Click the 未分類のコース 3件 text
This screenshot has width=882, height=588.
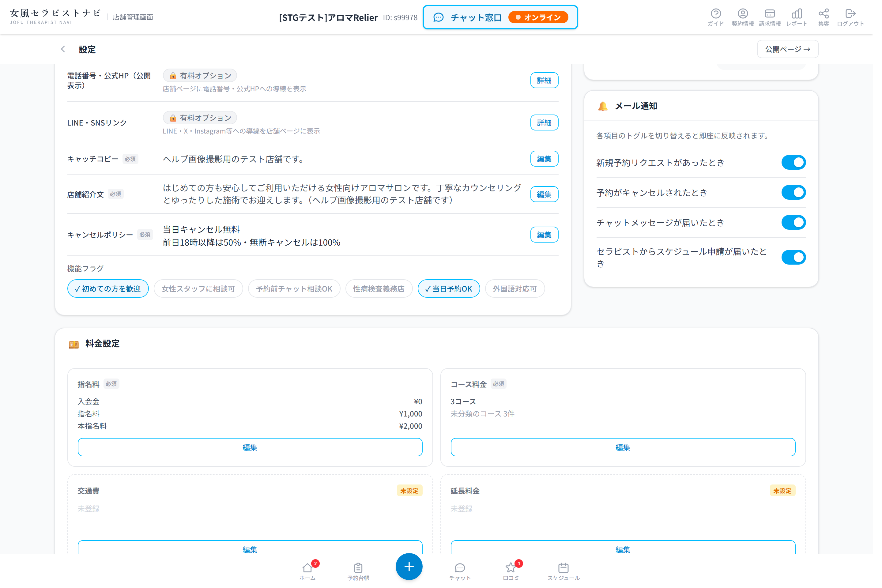(487, 418)
